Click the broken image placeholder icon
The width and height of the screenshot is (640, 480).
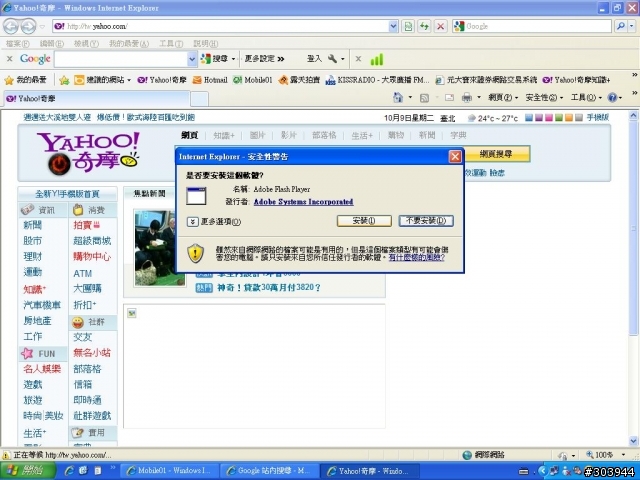point(132,313)
